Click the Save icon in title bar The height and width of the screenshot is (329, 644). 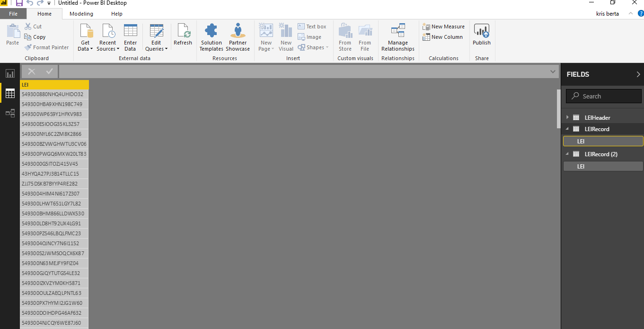click(19, 3)
